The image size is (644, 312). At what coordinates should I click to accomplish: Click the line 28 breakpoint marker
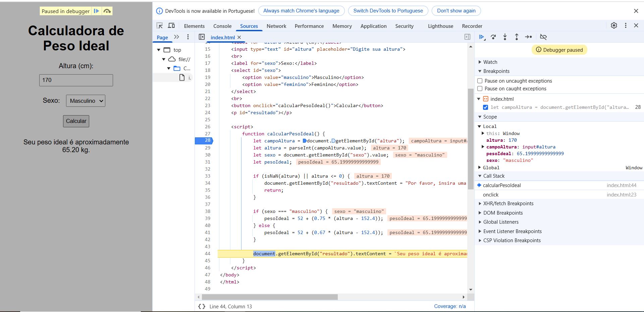pos(204,140)
